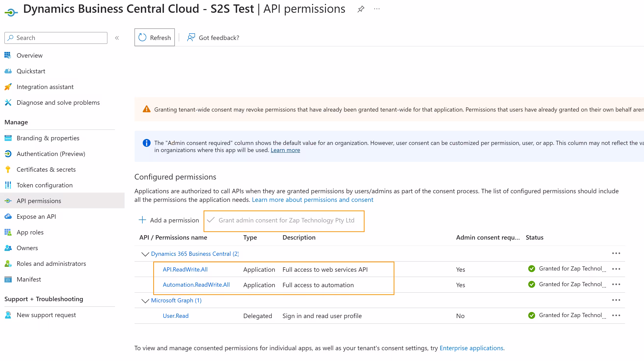
Task: Click the Delegated type cell
Action: (258, 316)
